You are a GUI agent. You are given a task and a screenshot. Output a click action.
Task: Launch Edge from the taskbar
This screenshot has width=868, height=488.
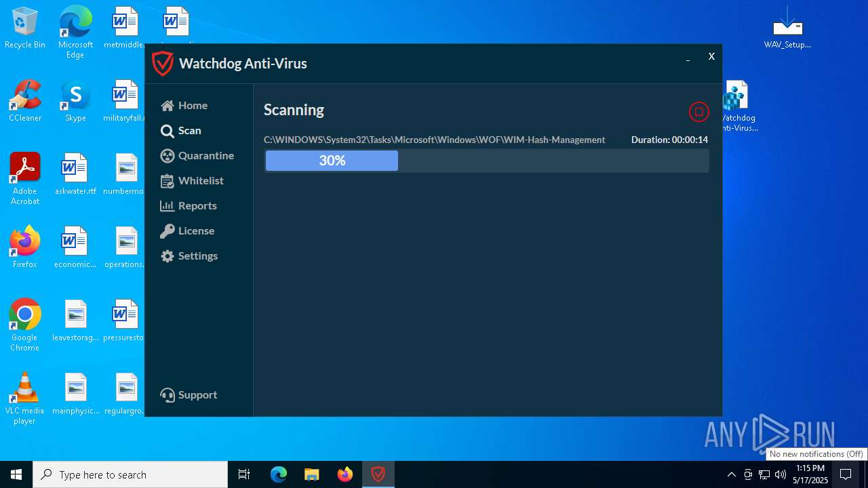(279, 474)
